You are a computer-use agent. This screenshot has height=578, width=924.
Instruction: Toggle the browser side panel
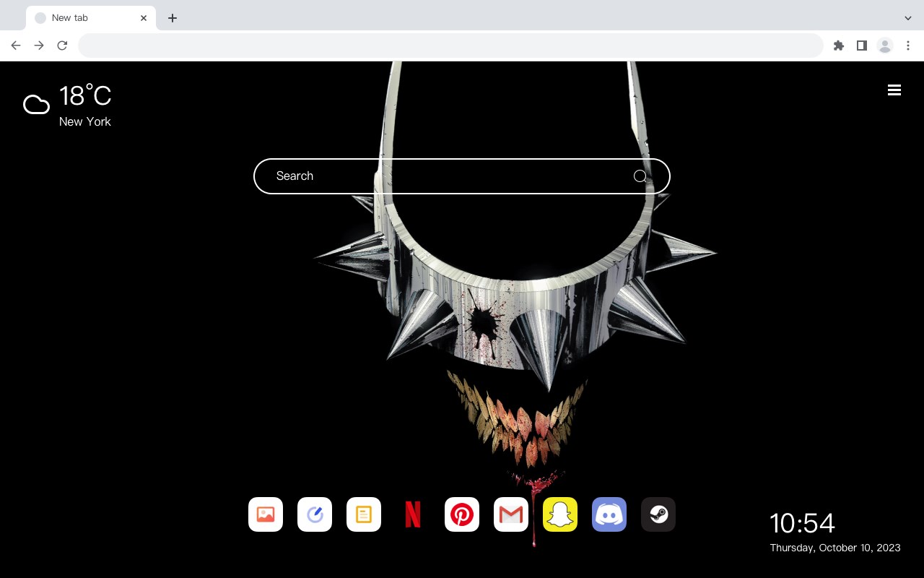click(862, 46)
